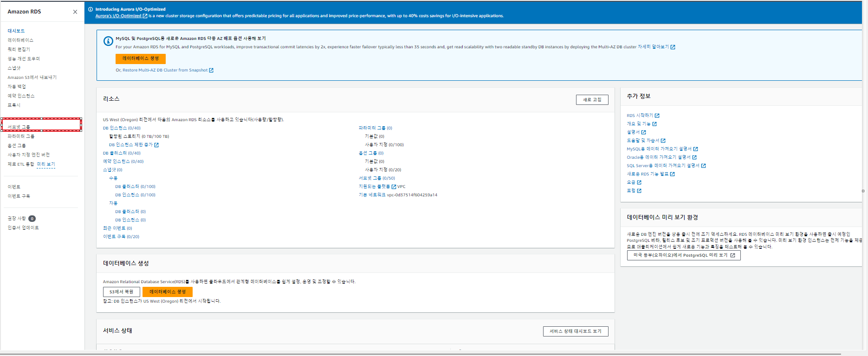Open 예약 인스턴스 in the sidebar
Image resolution: width=868 pixels, height=356 pixels.
[x=21, y=96]
